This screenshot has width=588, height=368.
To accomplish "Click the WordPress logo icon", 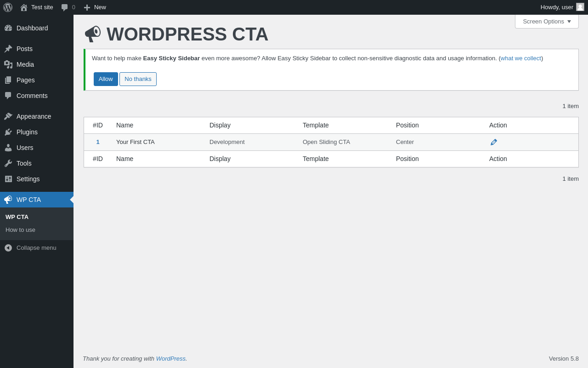I will click(8, 7).
